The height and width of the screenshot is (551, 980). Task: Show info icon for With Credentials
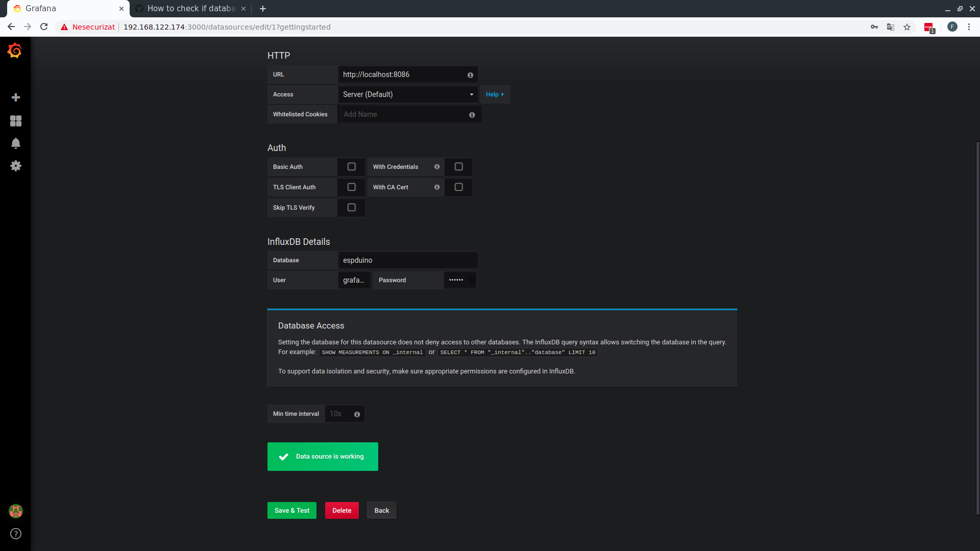pyautogui.click(x=437, y=167)
